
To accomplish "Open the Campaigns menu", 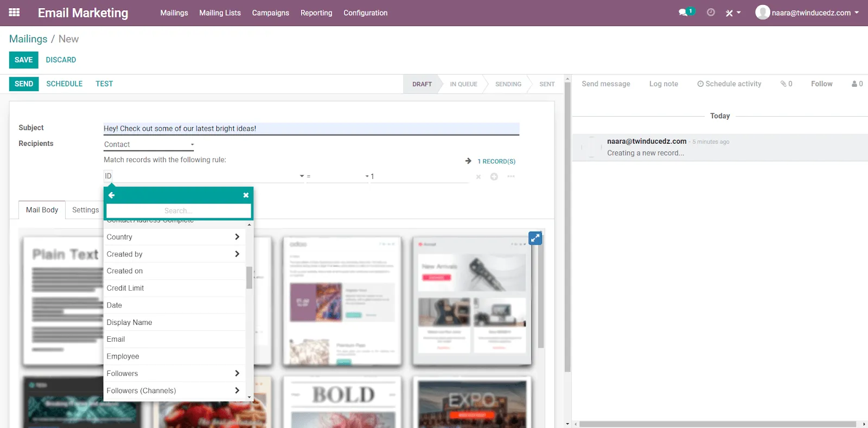I will [271, 13].
